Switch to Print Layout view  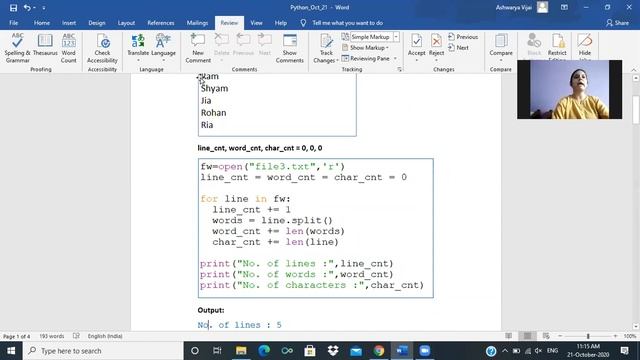tap(527, 336)
